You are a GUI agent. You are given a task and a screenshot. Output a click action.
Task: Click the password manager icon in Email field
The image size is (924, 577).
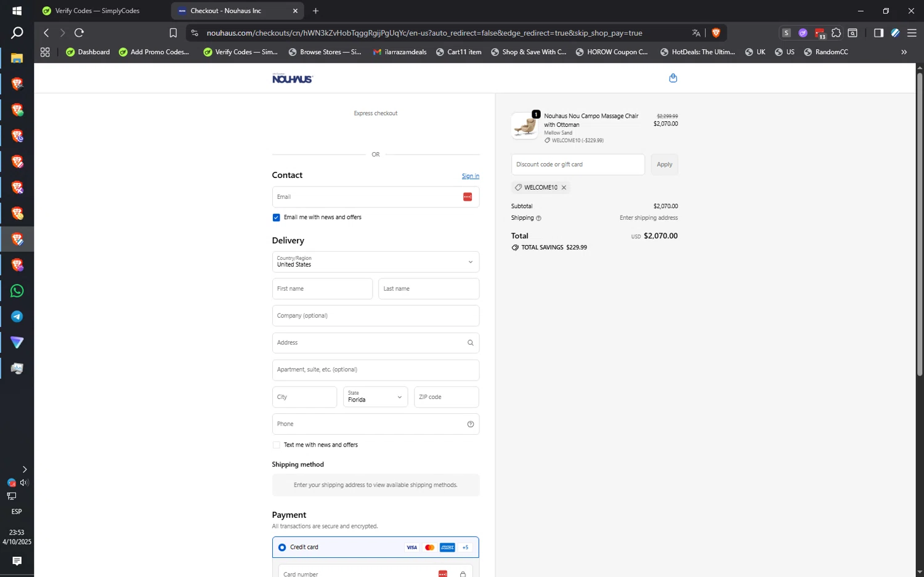(468, 197)
